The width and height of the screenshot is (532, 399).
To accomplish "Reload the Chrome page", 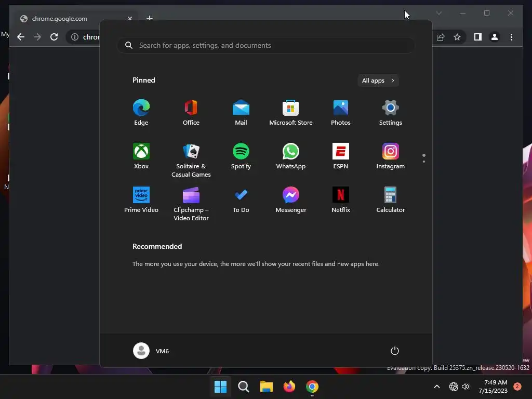I will click(x=54, y=37).
